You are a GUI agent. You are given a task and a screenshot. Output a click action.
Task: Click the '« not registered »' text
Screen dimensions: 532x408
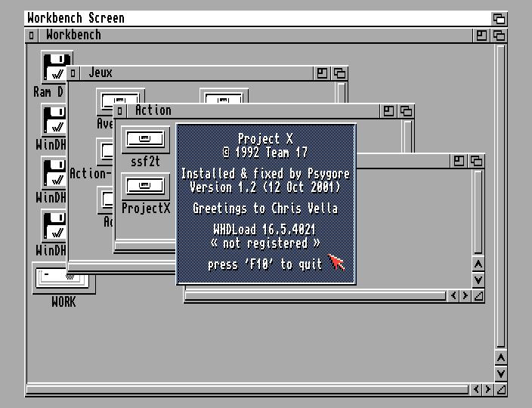coord(265,243)
